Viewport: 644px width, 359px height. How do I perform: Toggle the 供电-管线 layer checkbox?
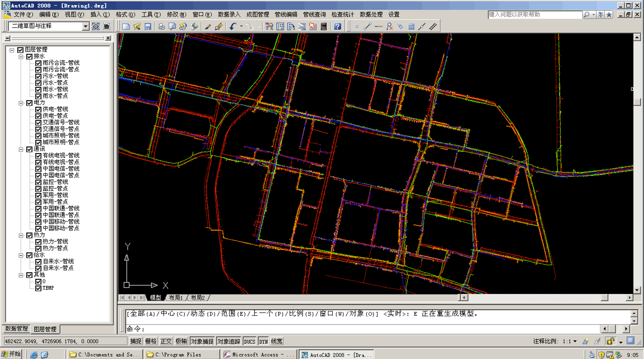(x=38, y=109)
